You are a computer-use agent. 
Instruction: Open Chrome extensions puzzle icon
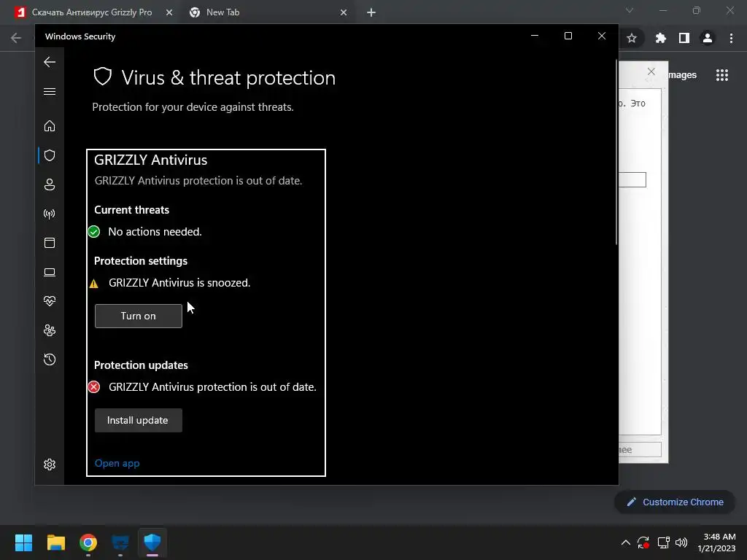661,38
